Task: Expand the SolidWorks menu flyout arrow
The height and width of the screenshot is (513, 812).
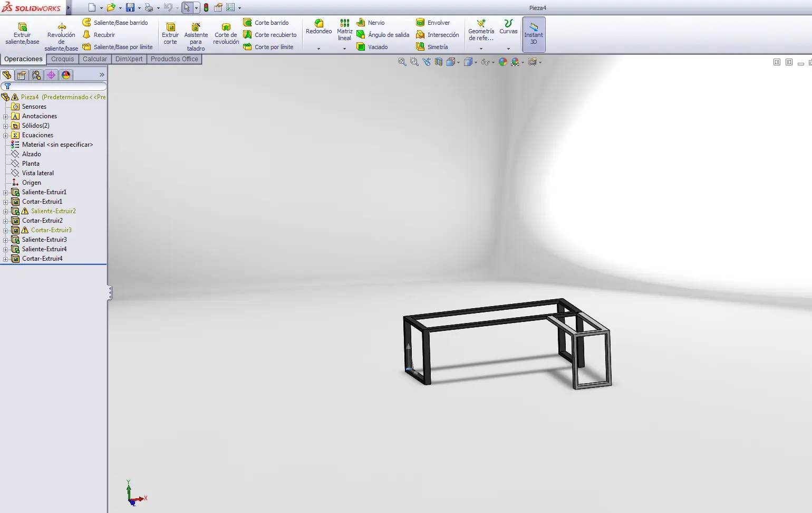Action: 69,7
